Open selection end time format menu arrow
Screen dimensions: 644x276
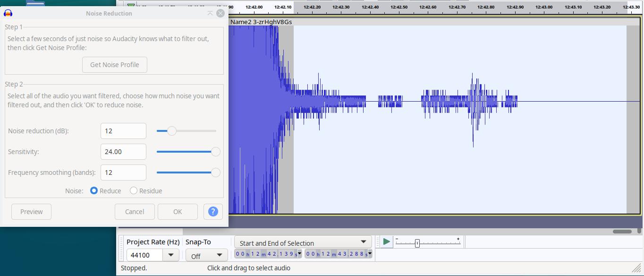pos(370,254)
